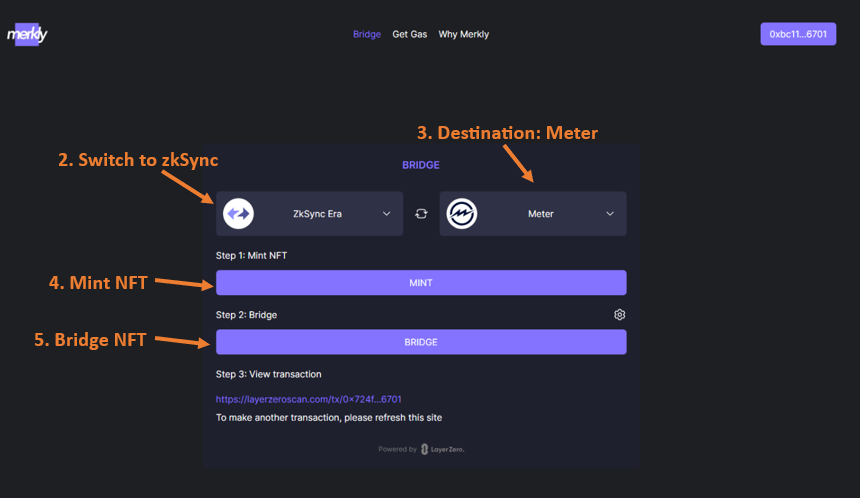Click the 'Step 2: Bridge' label
This screenshot has height=498, width=860.
(246, 315)
